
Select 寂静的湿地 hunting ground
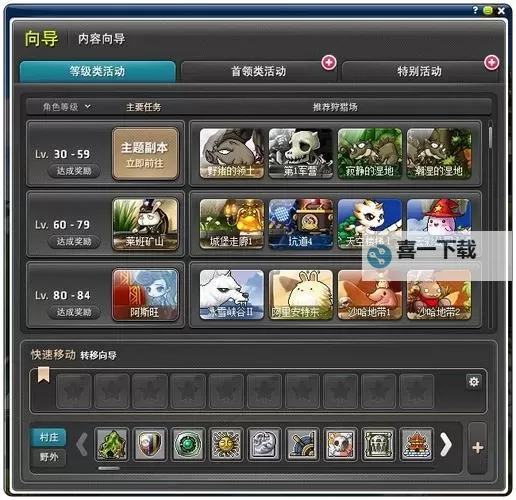point(370,153)
